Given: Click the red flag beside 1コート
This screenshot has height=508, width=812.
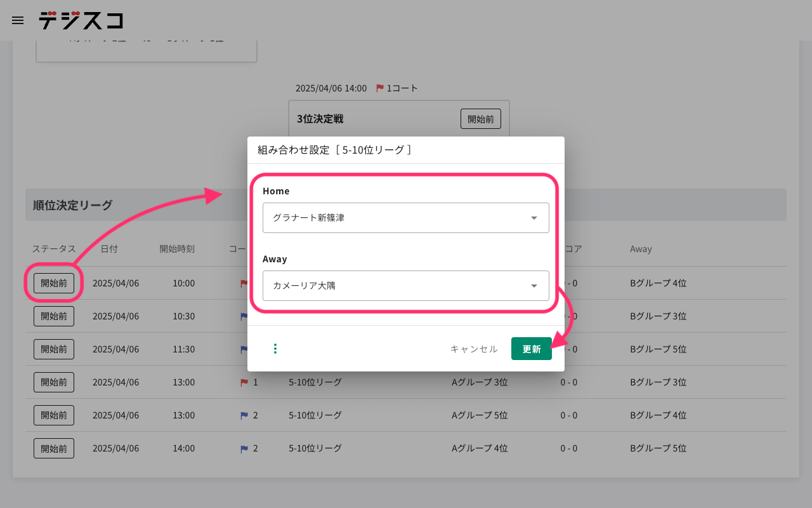Looking at the screenshot, I should [380, 88].
